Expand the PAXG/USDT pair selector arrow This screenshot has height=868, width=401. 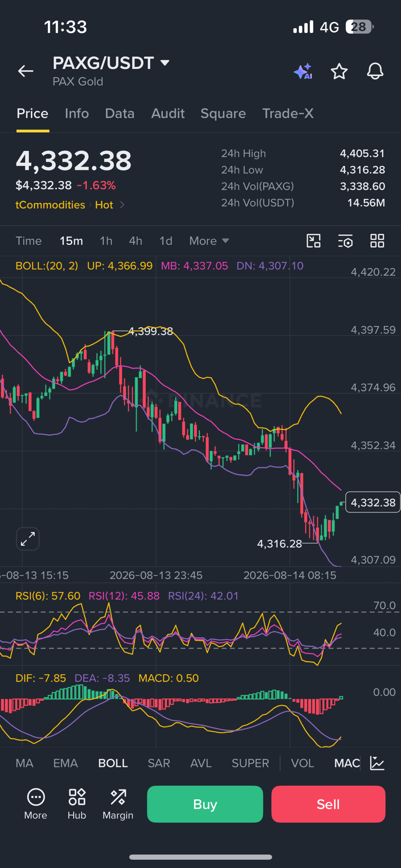point(165,62)
